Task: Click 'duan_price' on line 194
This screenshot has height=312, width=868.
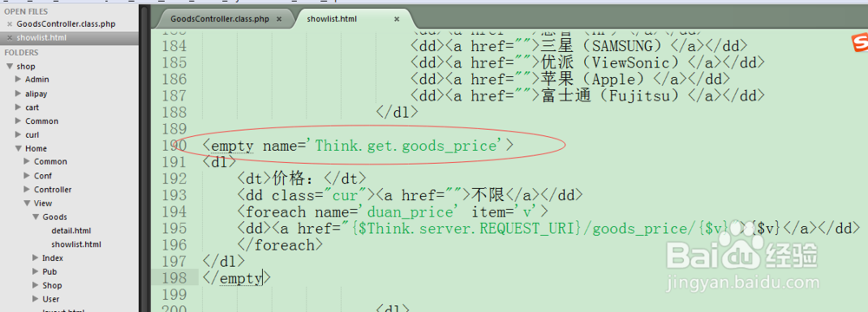Action: (411, 212)
